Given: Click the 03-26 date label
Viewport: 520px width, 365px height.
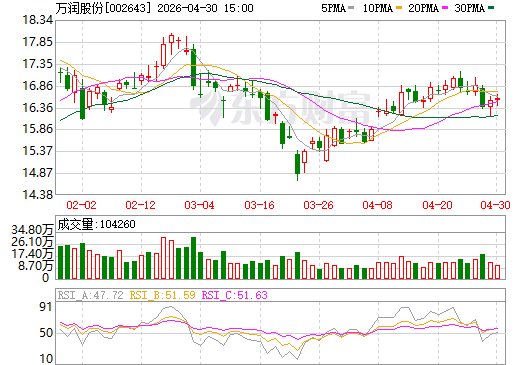Looking at the screenshot, I should (318, 205).
